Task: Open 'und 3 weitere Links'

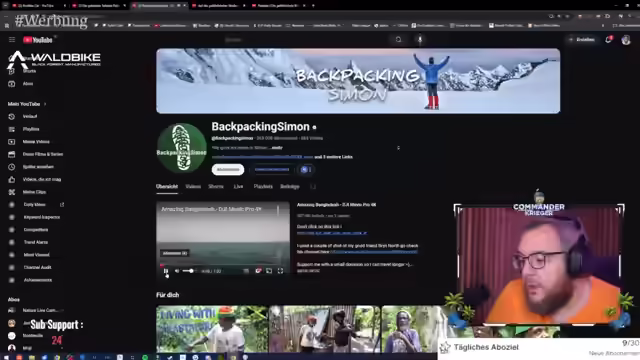Action: pos(333,157)
